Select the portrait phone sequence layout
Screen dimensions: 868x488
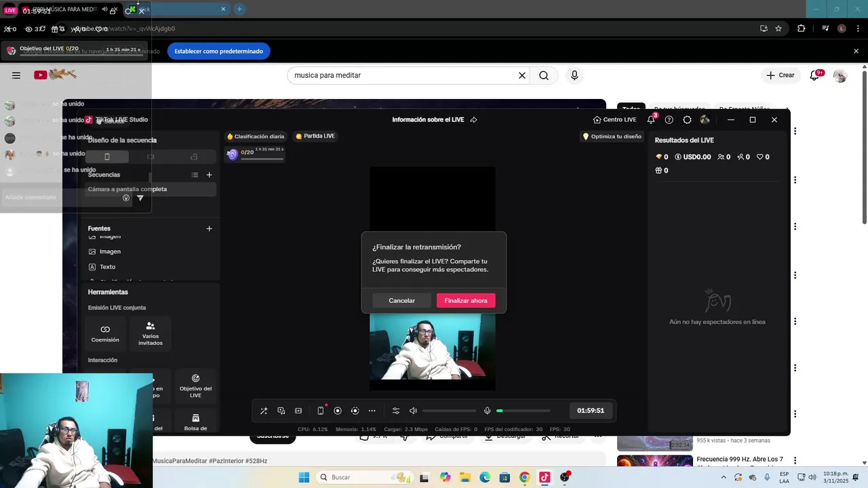click(x=107, y=157)
